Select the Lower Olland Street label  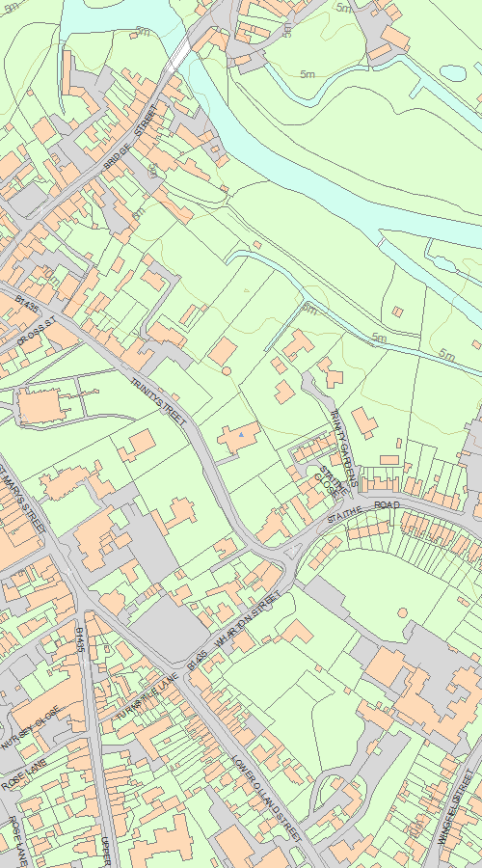267,798
